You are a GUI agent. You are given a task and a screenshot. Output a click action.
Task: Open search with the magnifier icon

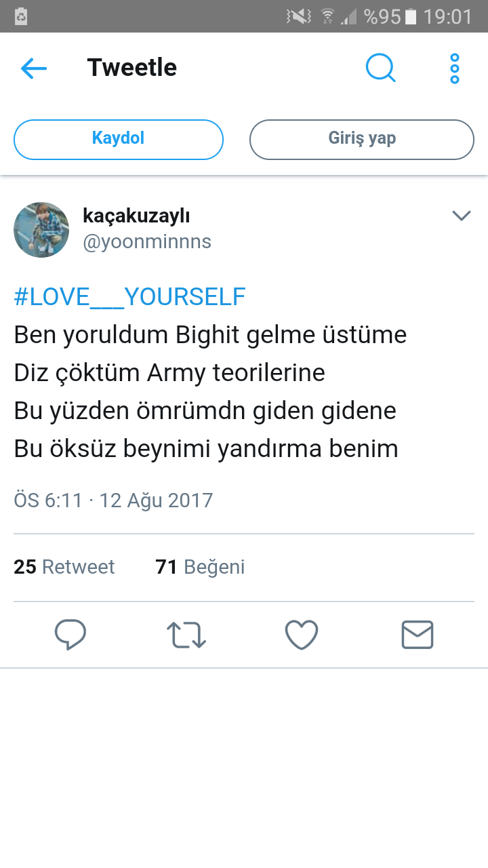pos(381,68)
